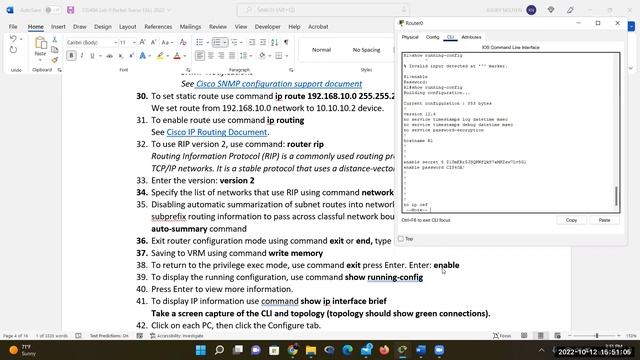The width and height of the screenshot is (640, 360).
Task: Open the Review ribbon tab
Action: [218, 27]
